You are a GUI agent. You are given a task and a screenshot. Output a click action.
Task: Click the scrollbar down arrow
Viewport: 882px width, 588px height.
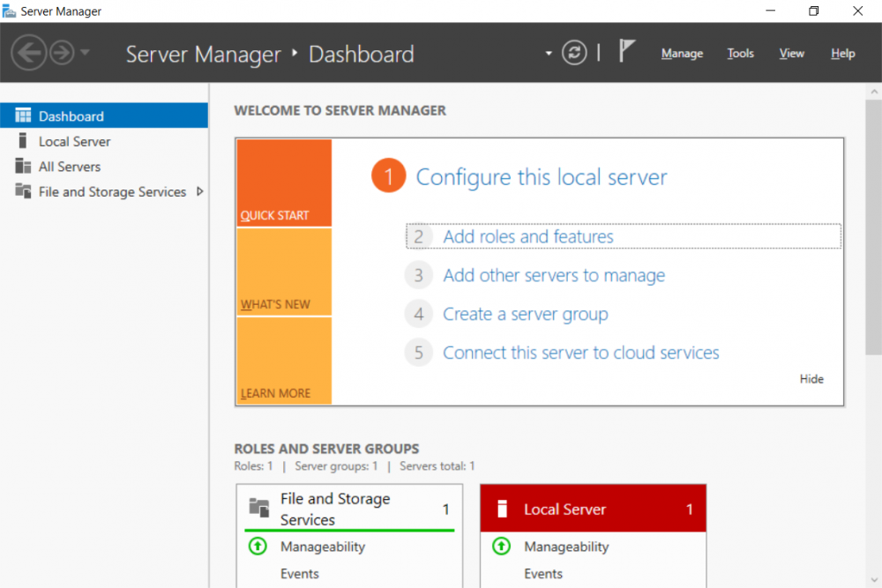point(873,579)
